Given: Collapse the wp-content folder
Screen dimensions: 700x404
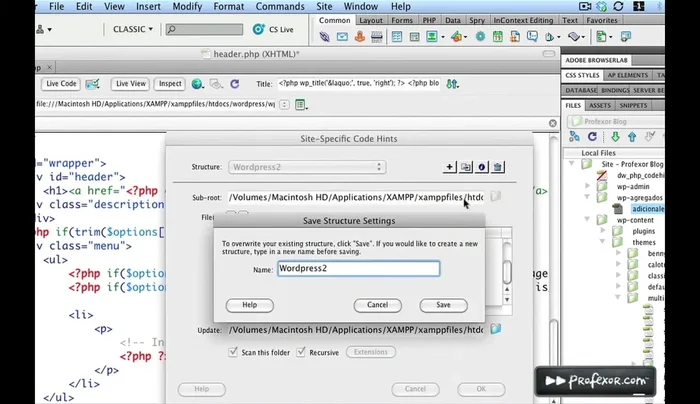Looking at the screenshot, I should [588, 219].
